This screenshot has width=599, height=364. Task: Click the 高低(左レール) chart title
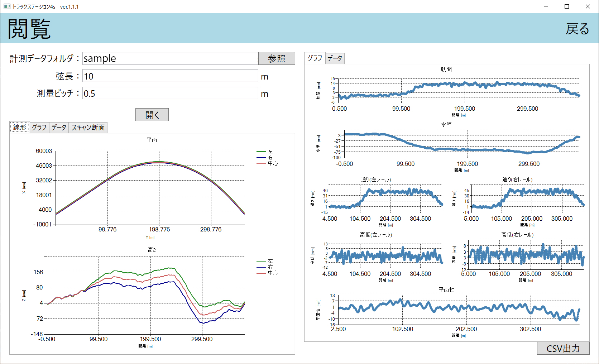(376, 235)
